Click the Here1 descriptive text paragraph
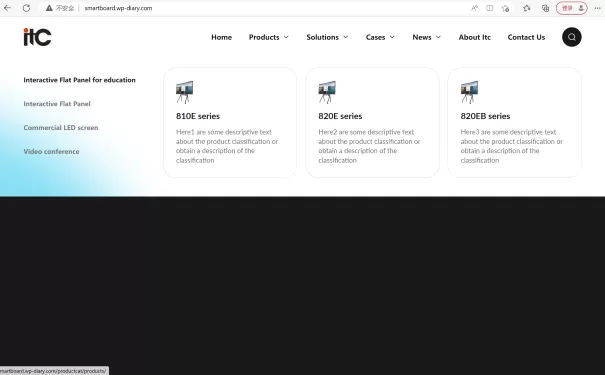The image size is (605, 375). click(x=227, y=146)
